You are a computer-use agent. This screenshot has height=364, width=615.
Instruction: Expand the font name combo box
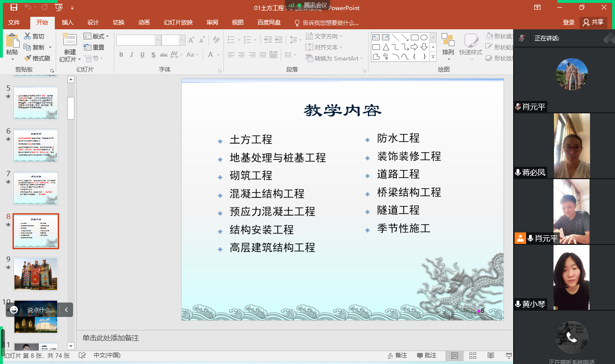coord(157,40)
